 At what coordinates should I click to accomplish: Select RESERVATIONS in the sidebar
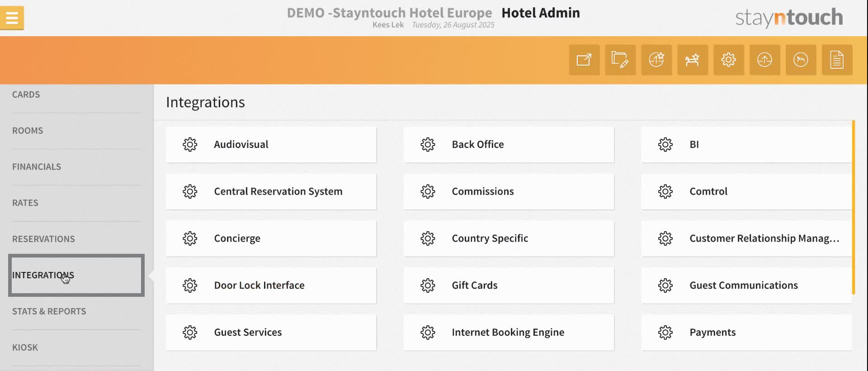[x=43, y=239]
